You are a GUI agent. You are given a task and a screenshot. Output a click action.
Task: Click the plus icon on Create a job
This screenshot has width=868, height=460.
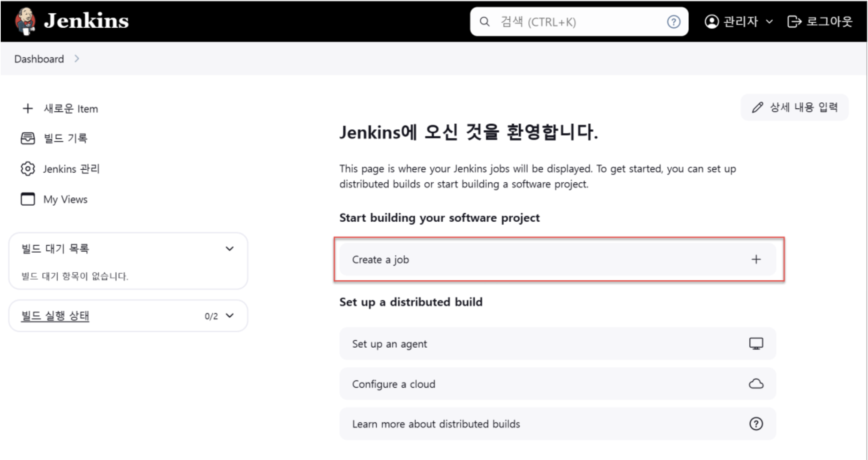[x=756, y=260]
